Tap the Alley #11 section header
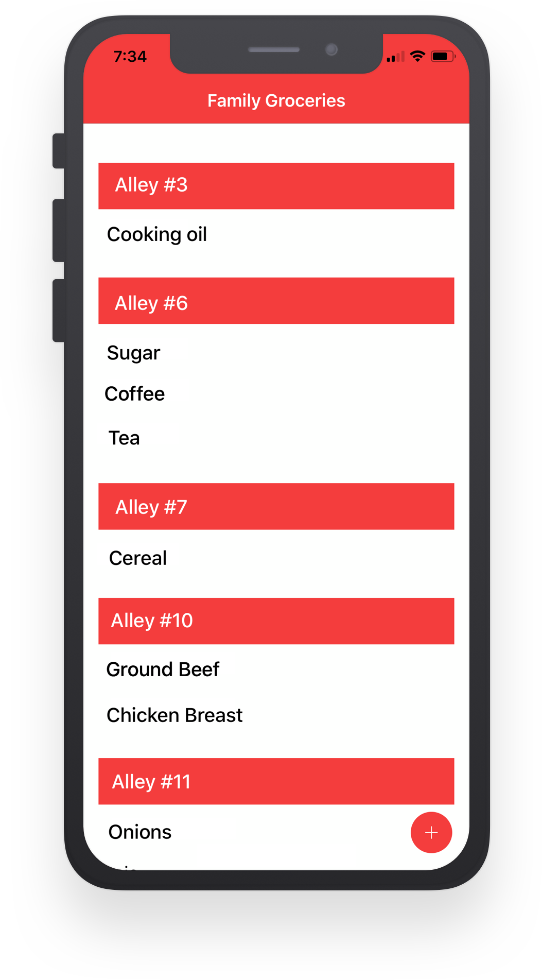542x980 pixels. coord(276,781)
